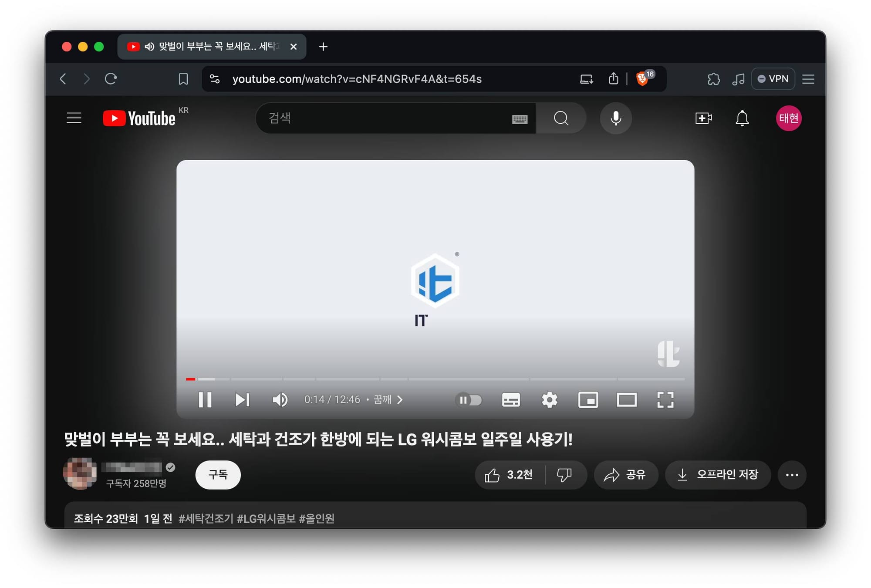Switch to miniplayer mode
Image resolution: width=871 pixels, height=588 pixels.
pyautogui.click(x=588, y=400)
